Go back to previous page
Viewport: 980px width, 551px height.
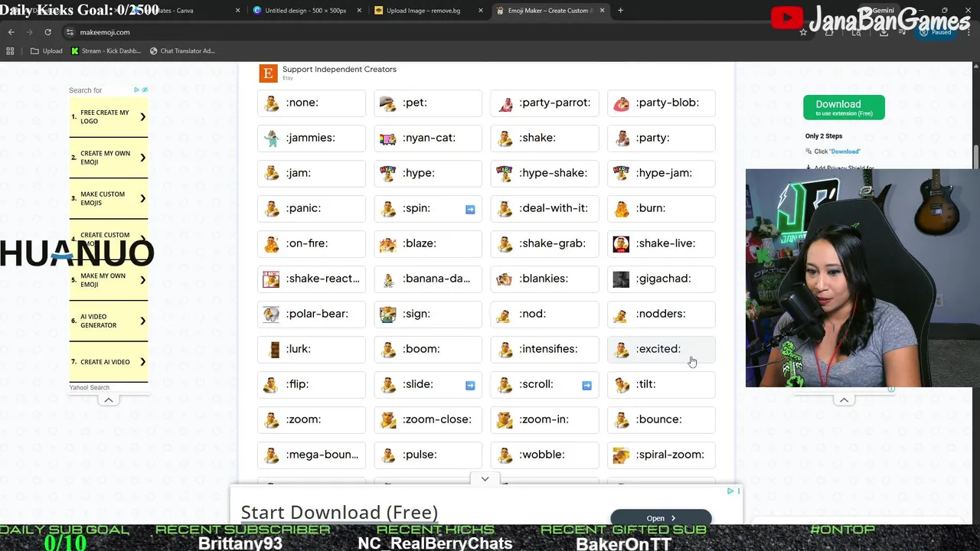pyautogui.click(x=11, y=32)
